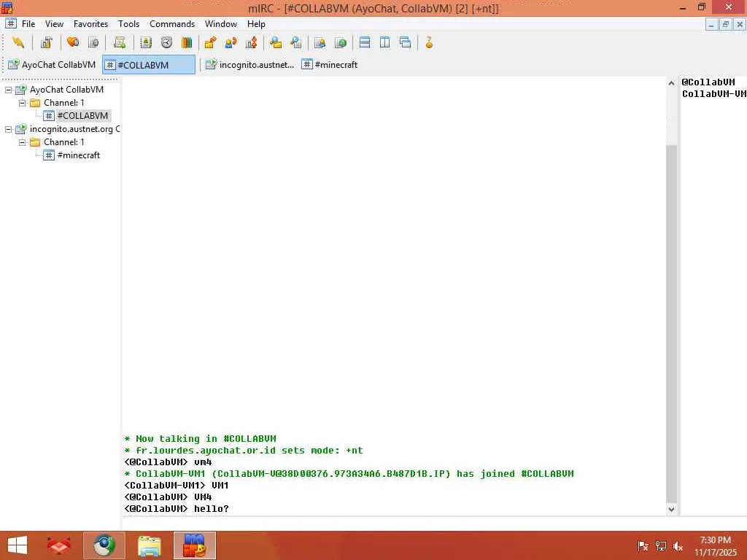The image size is (747, 560).
Task: Collapse incognito.austnet.org's Channel: 1 folder
Action: [x=22, y=142]
